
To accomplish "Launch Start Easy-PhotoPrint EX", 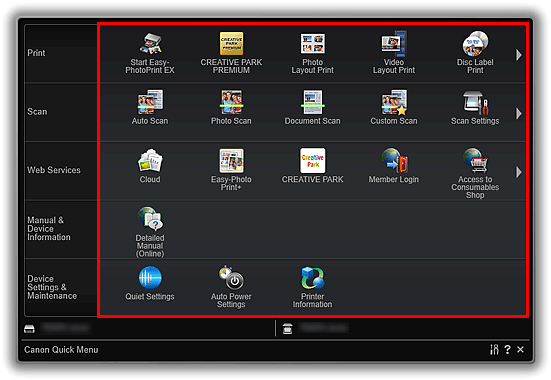I will pos(150,53).
